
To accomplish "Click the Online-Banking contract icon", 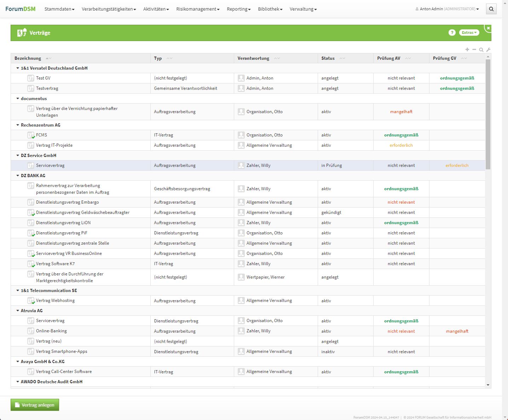I will [31, 331].
